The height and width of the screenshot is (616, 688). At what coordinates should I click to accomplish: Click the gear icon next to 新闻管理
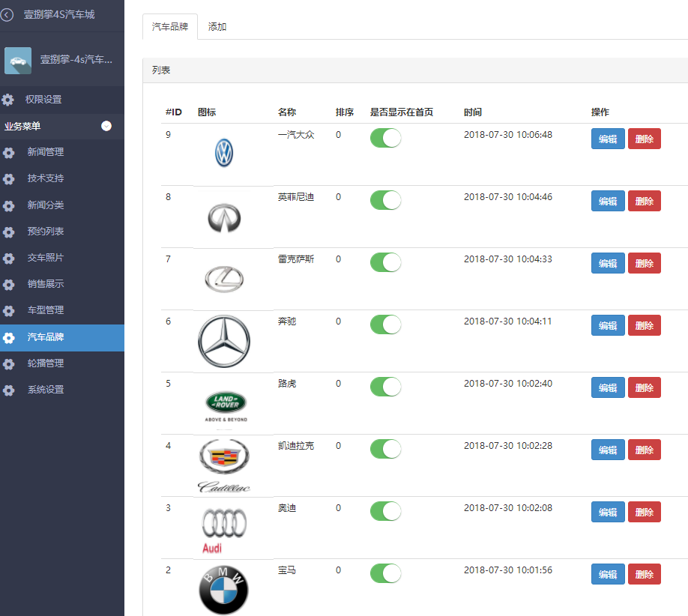(8, 153)
